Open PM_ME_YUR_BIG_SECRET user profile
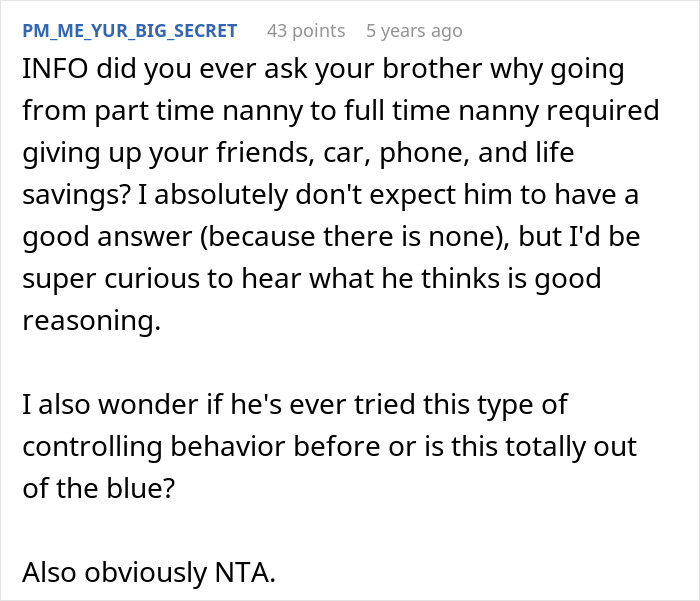 click(x=129, y=31)
